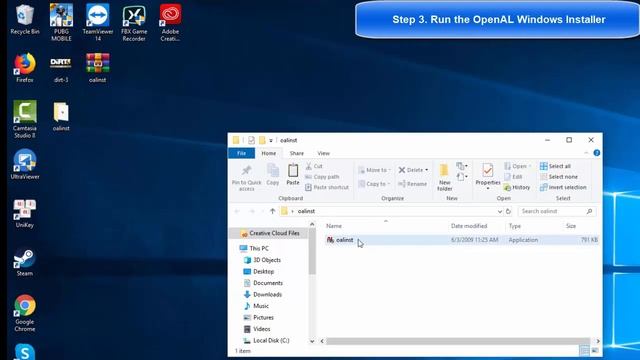
Task: Select the oalinst WinRAR archive on desktop
Action: (98, 68)
